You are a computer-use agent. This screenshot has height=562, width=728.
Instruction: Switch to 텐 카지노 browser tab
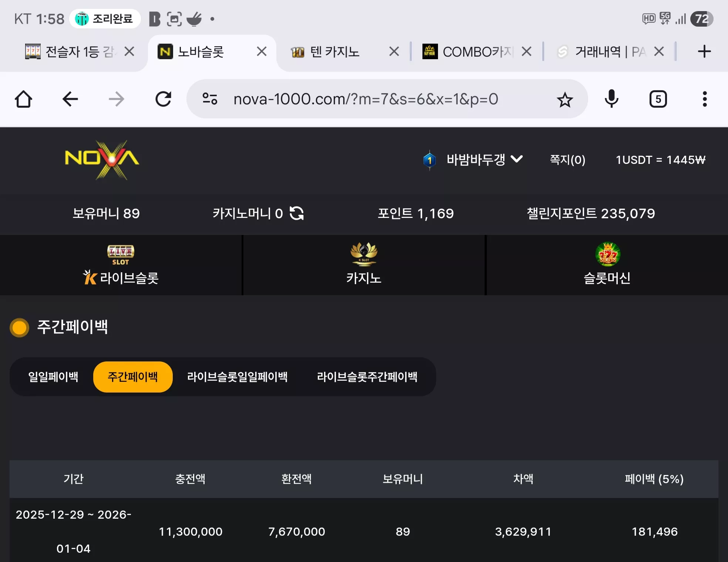(335, 52)
